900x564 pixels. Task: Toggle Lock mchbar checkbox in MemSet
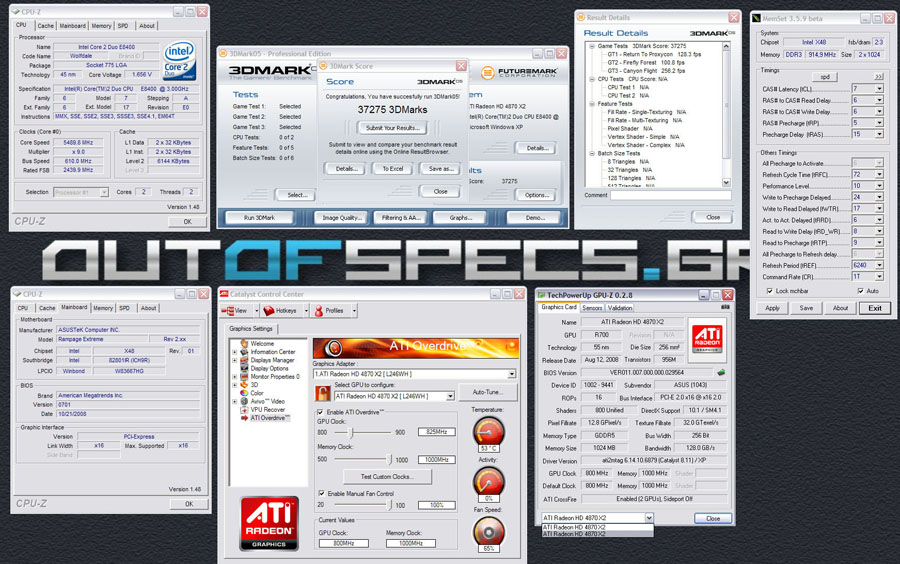click(x=770, y=291)
